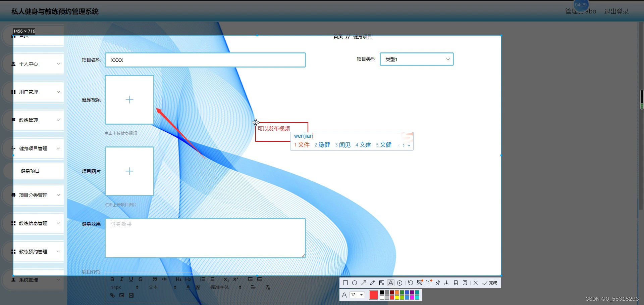The width and height of the screenshot is (644, 305).
Task: Decrease indent in the editor
Action: pyautogui.click(x=250, y=279)
